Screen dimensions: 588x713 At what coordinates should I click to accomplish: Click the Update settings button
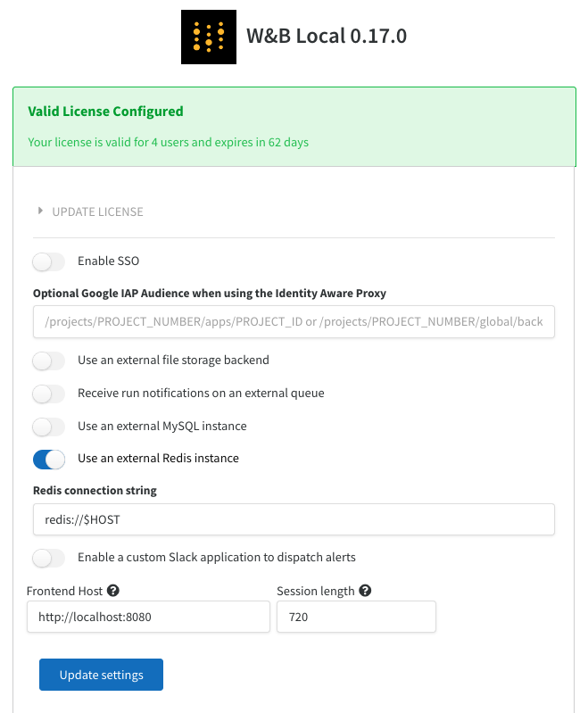tap(101, 675)
